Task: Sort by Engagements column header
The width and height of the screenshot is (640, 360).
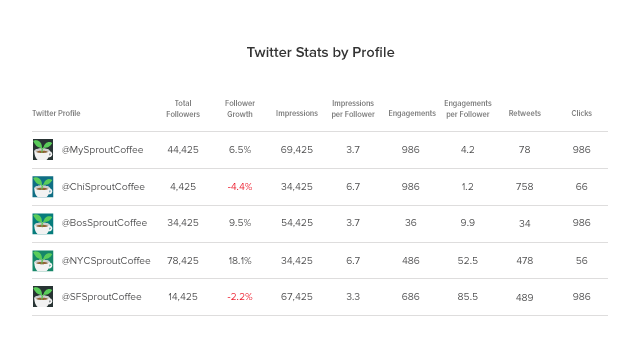Action: (412, 113)
